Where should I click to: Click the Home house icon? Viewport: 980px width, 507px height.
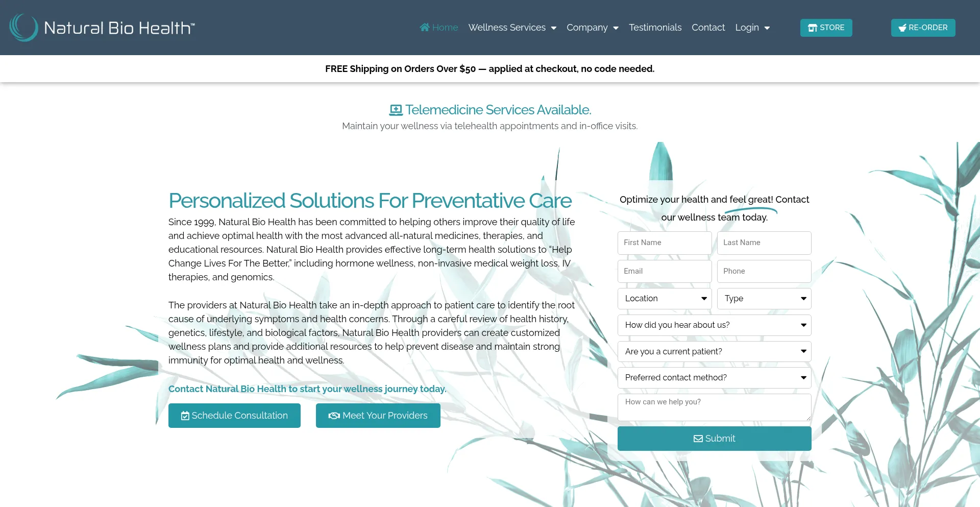click(424, 28)
